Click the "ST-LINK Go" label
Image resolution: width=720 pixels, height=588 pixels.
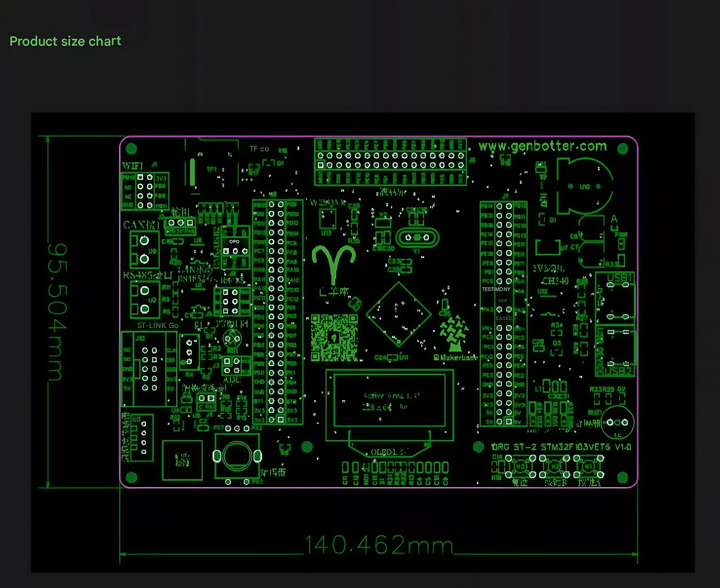point(158,326)
